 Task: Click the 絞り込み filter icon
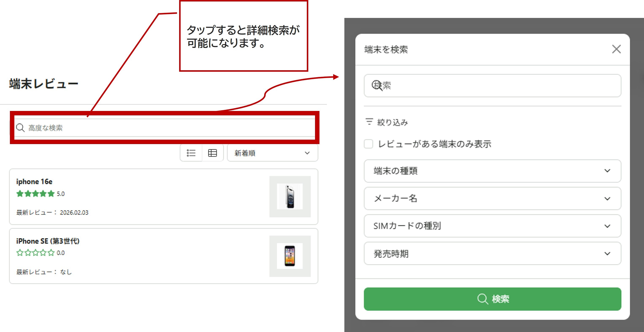click(369, 122)
